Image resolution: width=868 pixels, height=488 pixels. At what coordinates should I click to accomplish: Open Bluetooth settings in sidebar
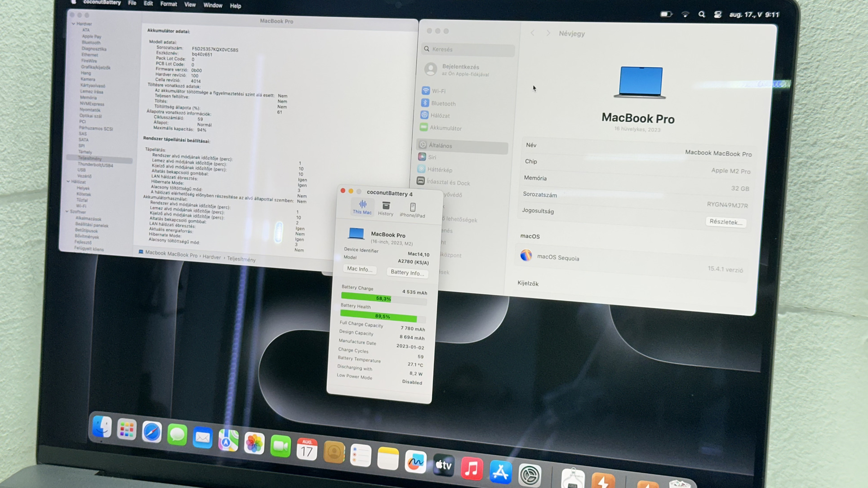pos(443,103)
